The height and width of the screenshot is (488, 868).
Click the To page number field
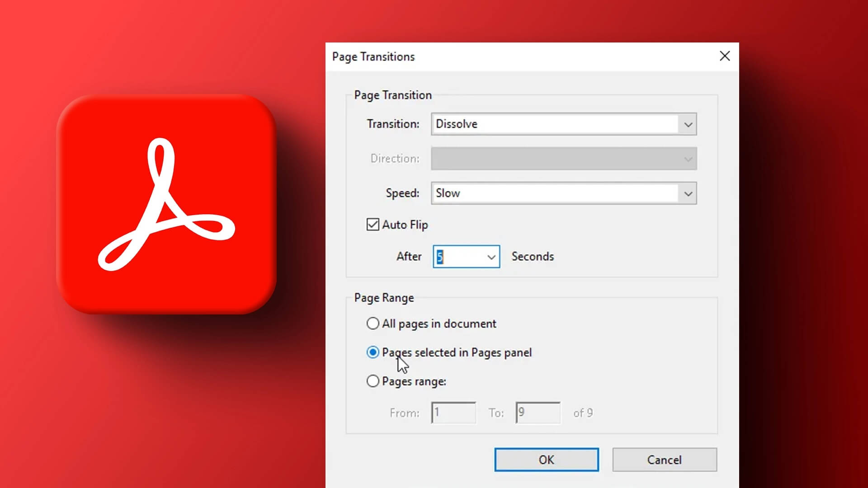point(538,413)
